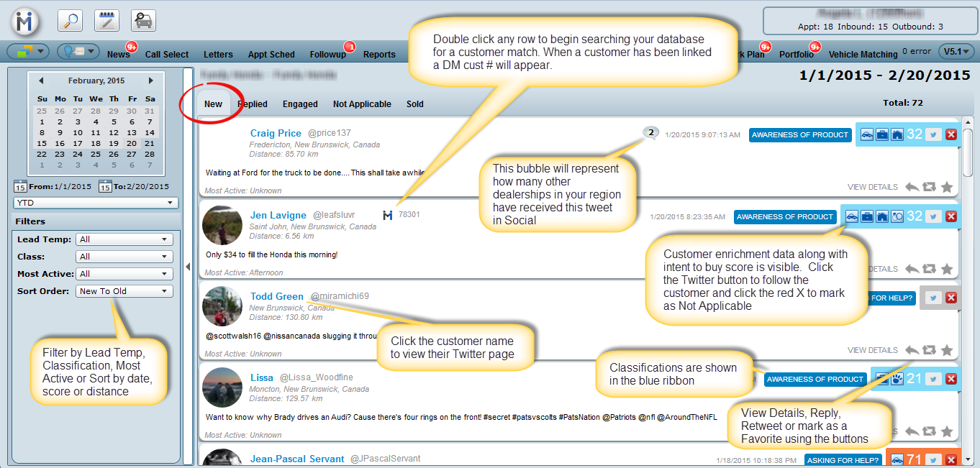Viewport: 980px width, 468px height.
Task: Open the V5.1 version dropdown
Action: click(x=956, y=52)
